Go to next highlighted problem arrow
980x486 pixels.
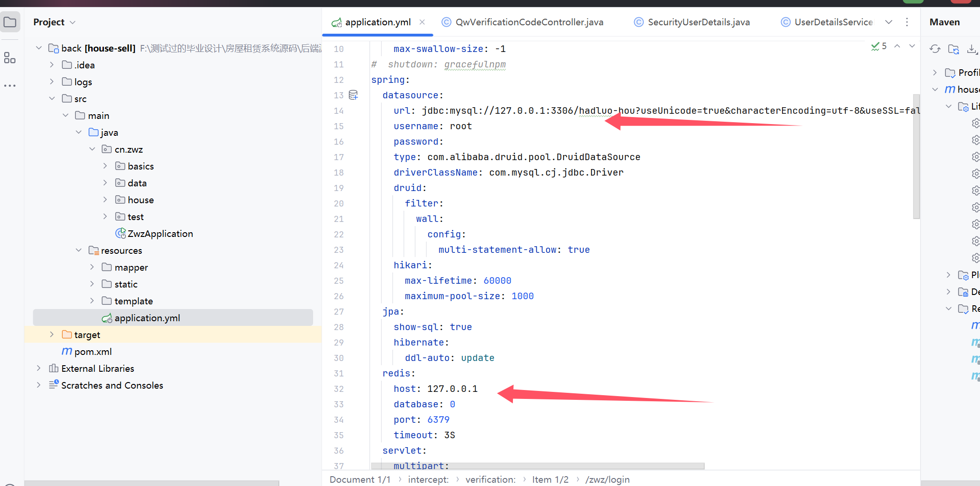[912, 46]
